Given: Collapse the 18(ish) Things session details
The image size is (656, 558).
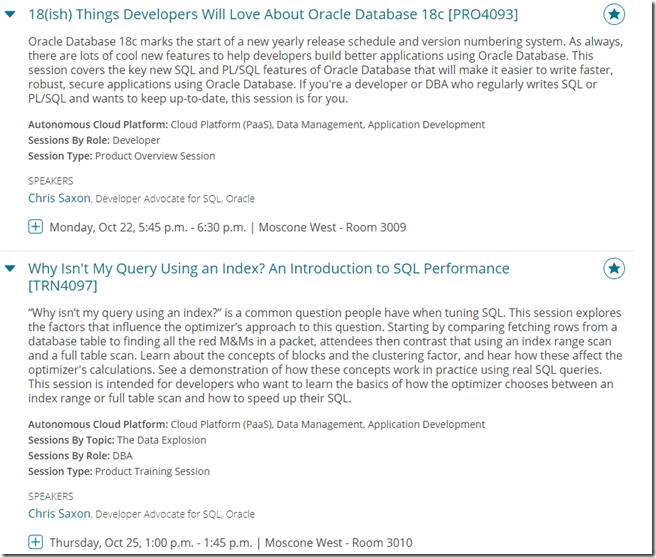Looking at the screenshot, I should click(x=11, y=15).
